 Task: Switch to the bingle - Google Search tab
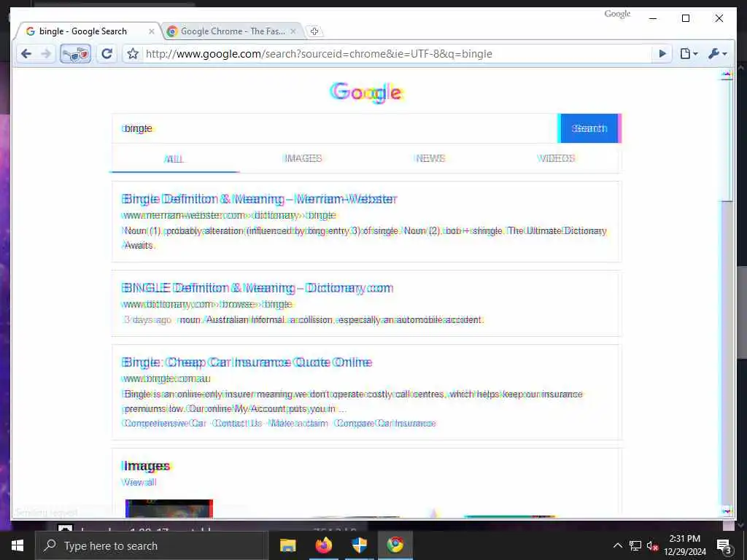click(83, 31)
